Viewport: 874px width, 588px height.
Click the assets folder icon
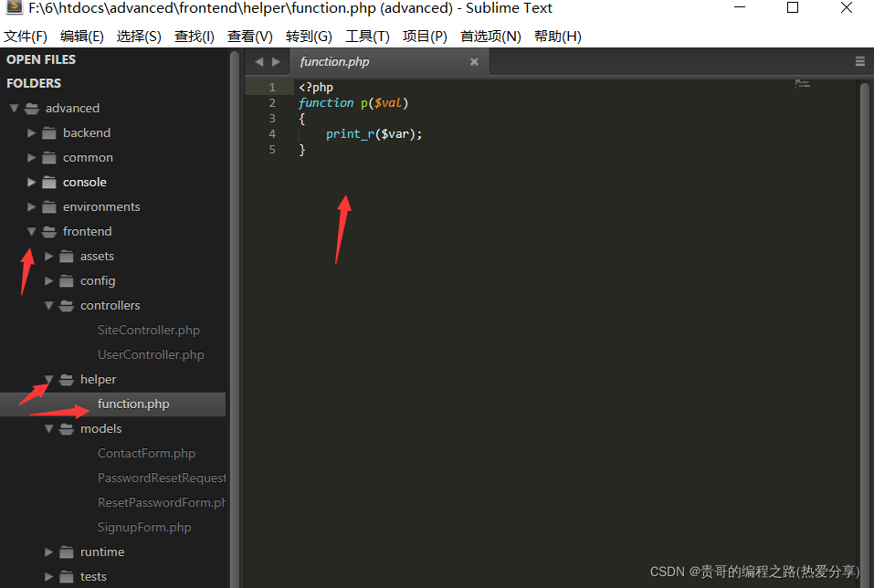(67, 256)
